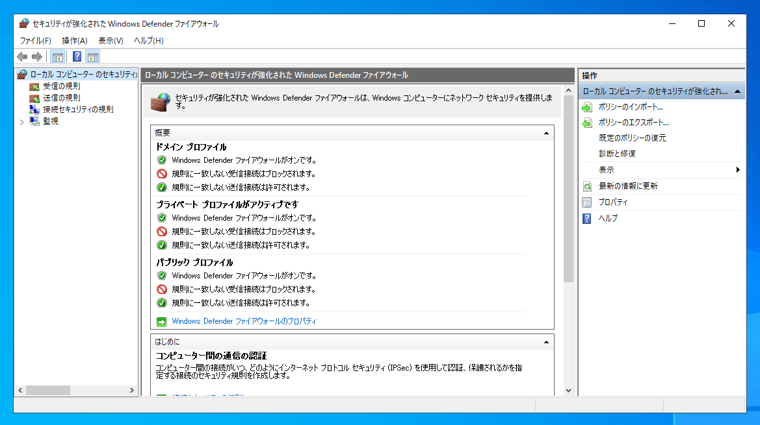Viewport: 760px width, 425px height.
Task: Open プロパティ in the actions pane
Action: [x=613, y=203]
